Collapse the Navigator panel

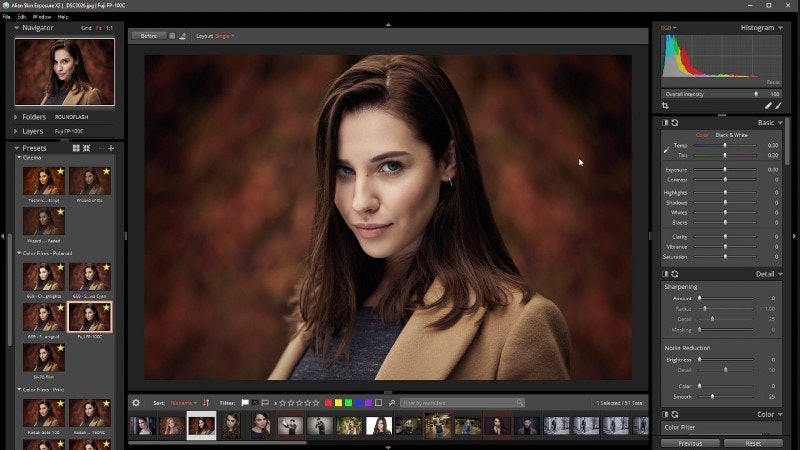coord(16,28)
